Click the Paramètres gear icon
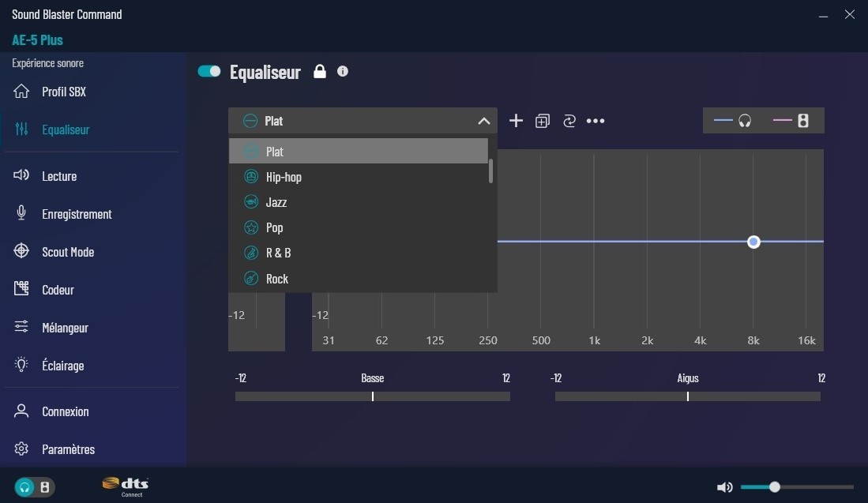The image size is (868, 503). (21, 449)
